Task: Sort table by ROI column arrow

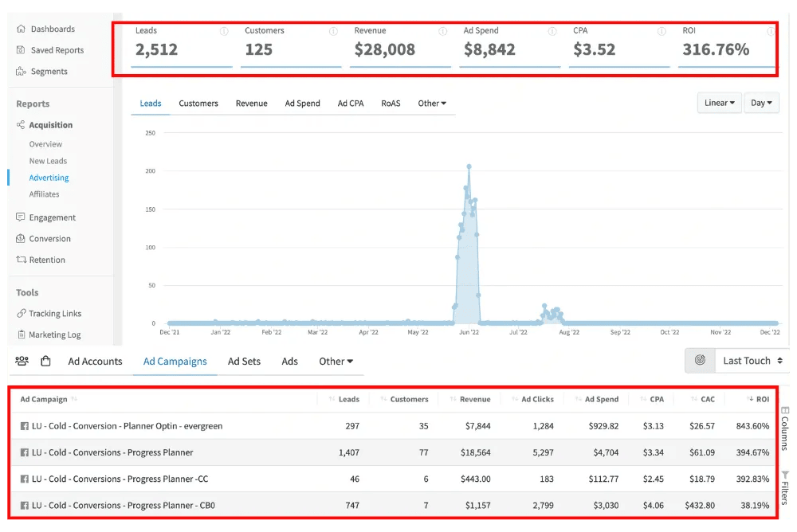Action: click(x=750, y=399)
